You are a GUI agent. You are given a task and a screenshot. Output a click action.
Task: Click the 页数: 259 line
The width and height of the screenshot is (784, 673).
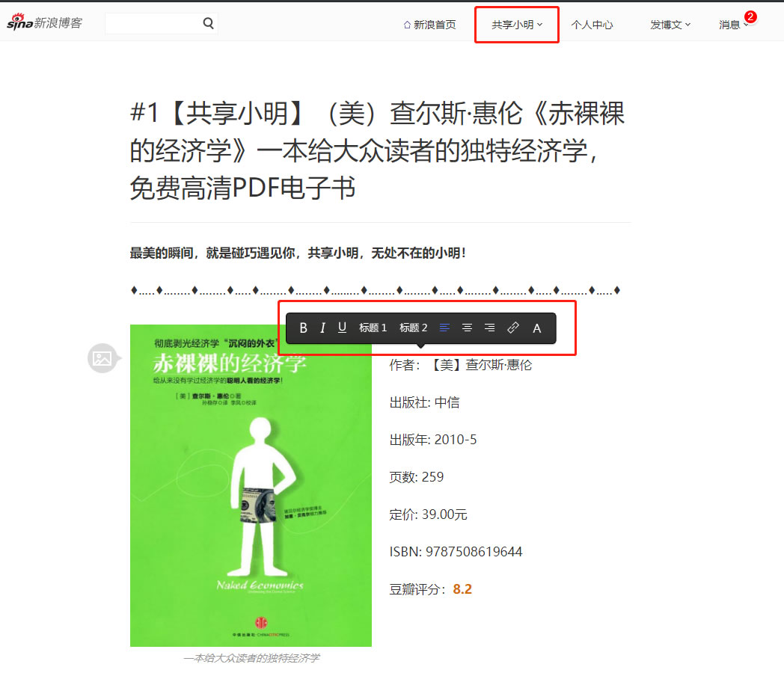pyautogui.click(x=417, y=477)
